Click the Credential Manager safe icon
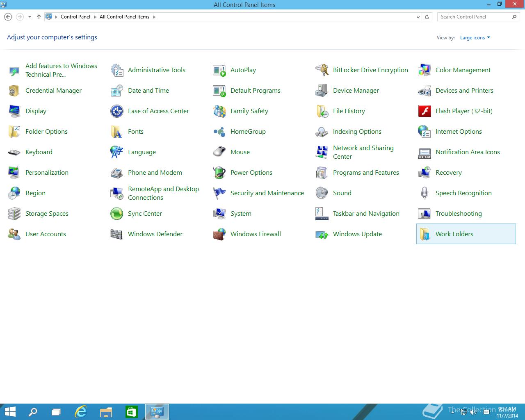 14,91
